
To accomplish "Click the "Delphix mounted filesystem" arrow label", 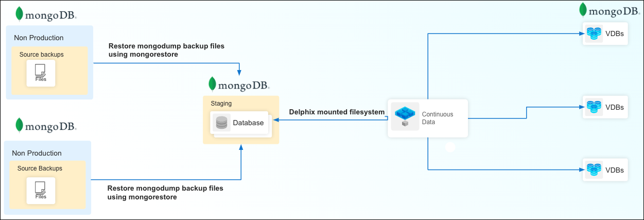I will (337, 112).
